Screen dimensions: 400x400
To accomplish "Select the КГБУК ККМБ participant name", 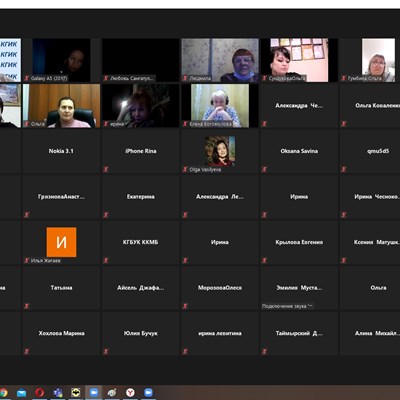I will pos(140,242).
